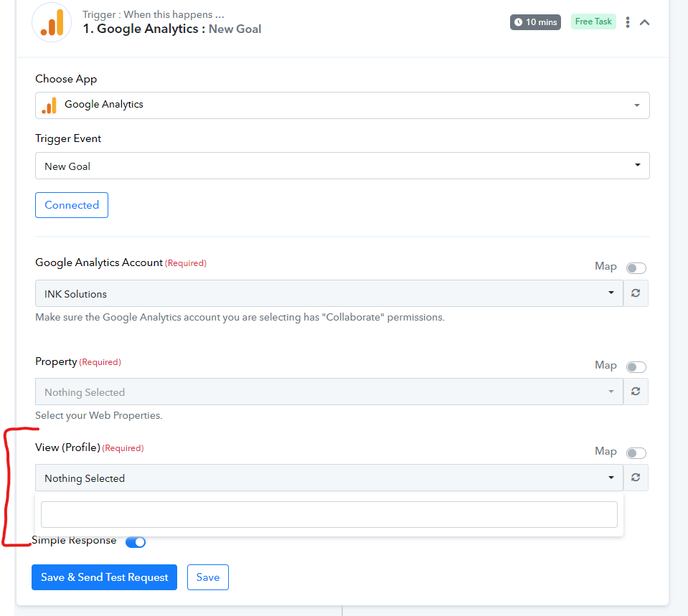Click the Collaborate permissions help text

(240, 317)
